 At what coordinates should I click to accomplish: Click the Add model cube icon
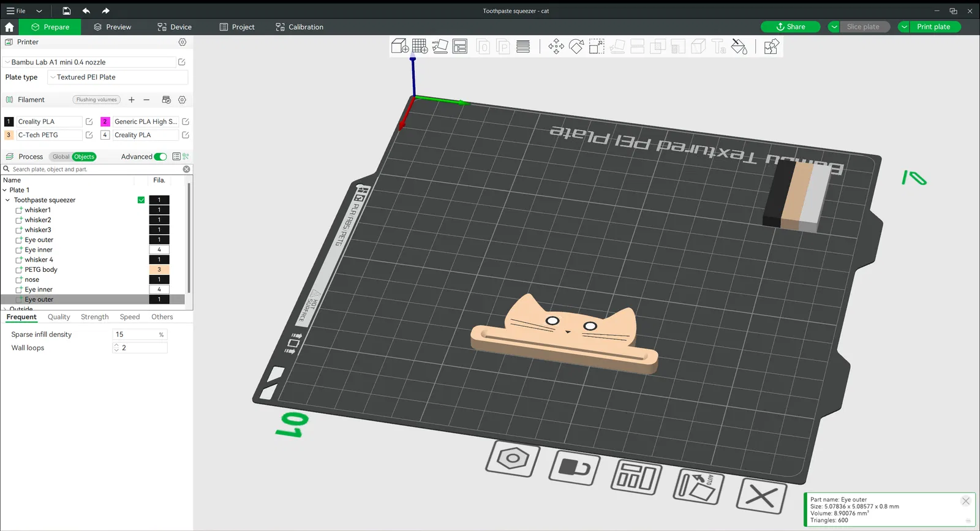coord(399,47)
